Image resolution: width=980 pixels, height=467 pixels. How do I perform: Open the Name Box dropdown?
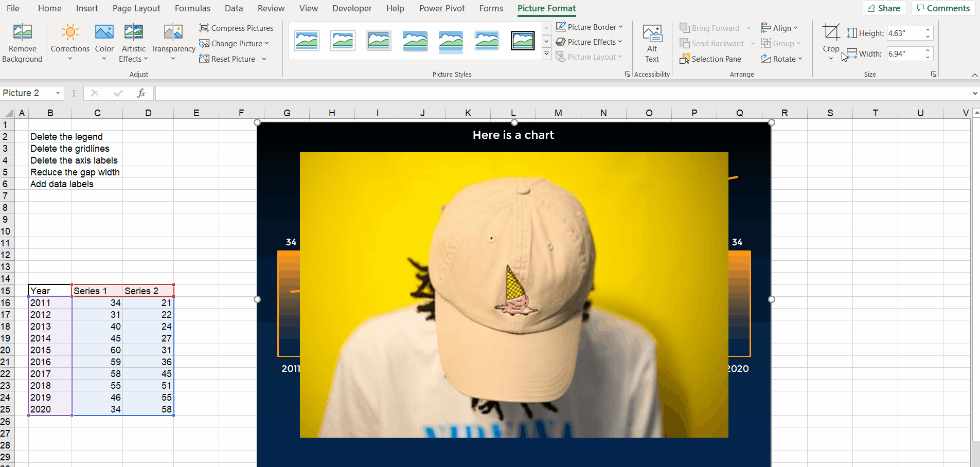(58, 93)
